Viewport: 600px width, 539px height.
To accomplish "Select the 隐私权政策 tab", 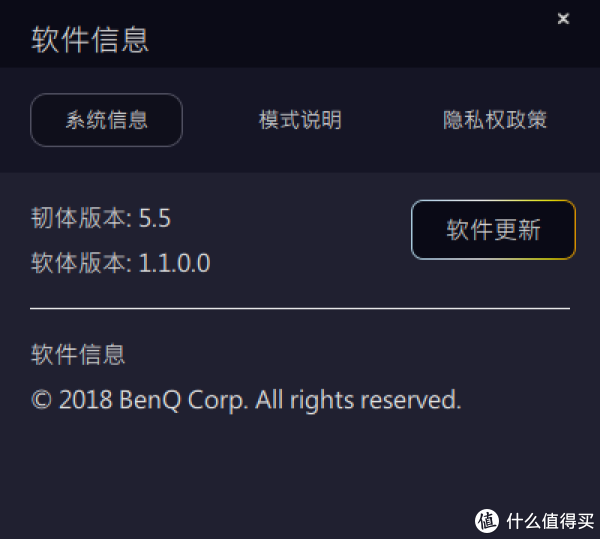I will point(495,120).
